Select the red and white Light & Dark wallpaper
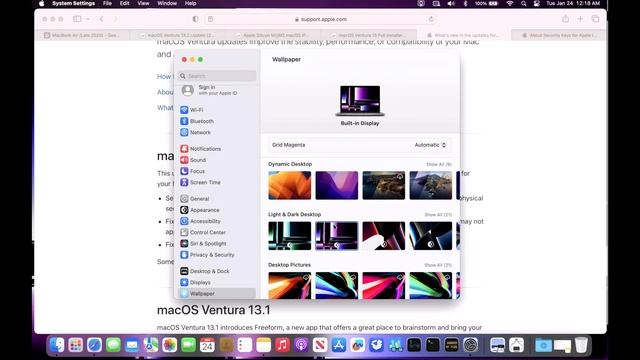640x360 pixels. [384, 236]
